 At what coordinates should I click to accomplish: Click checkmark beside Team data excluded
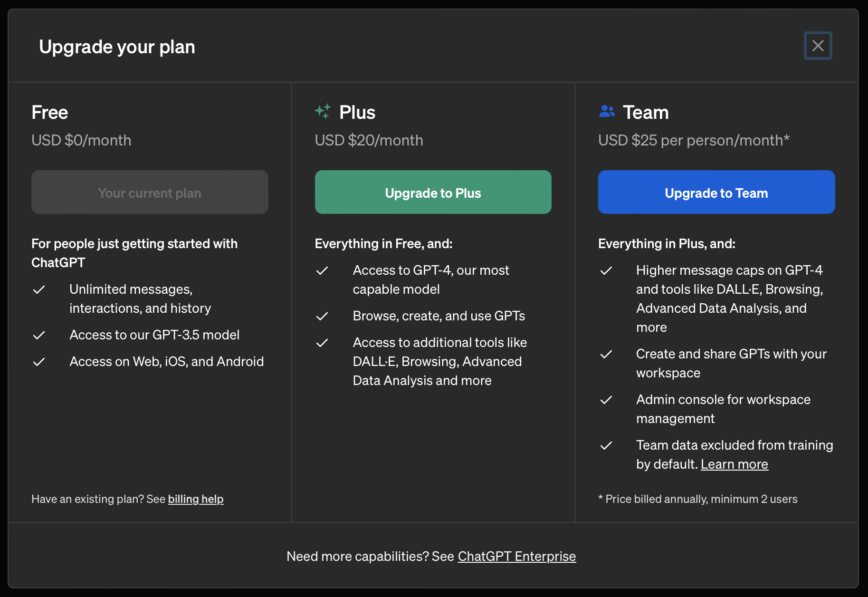(606, 445)
